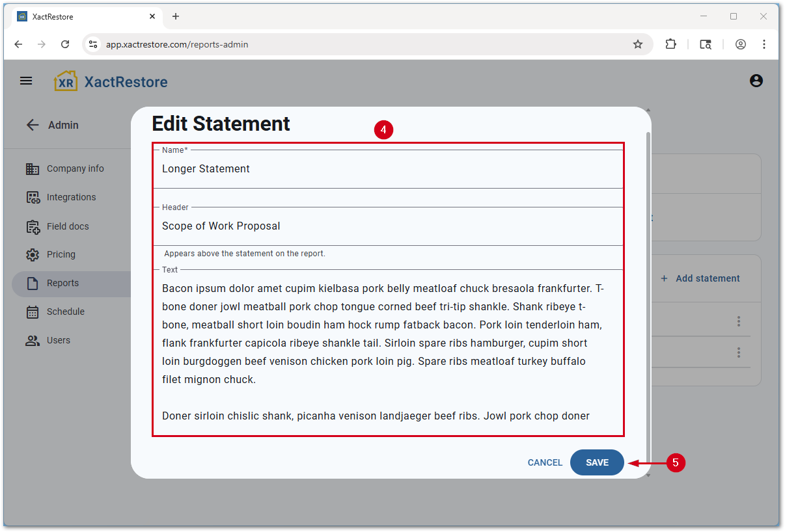The width and height of the screenshot is (785, 532).
Task: Click the Integrations icon
Action: (x=33, y=197)
